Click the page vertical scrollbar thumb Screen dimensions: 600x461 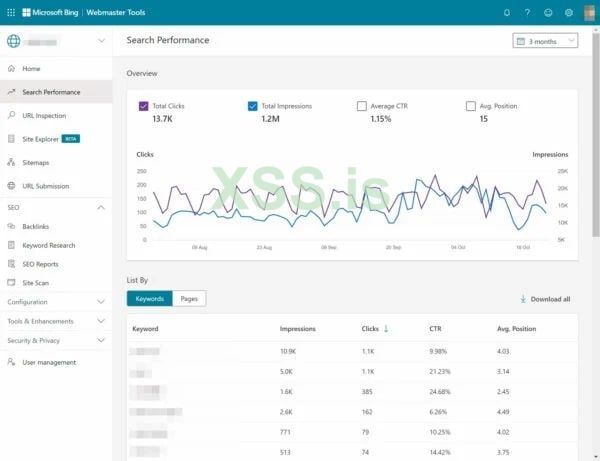(x=596, y=135)
